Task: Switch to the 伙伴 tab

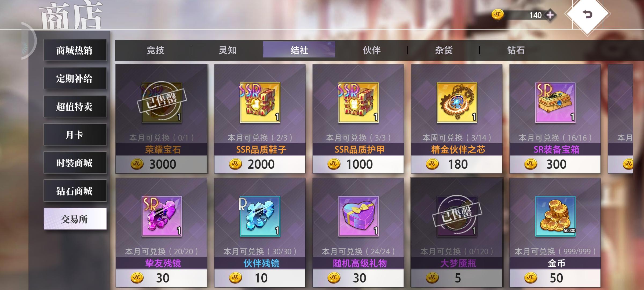Action: (x=372, y=50)
